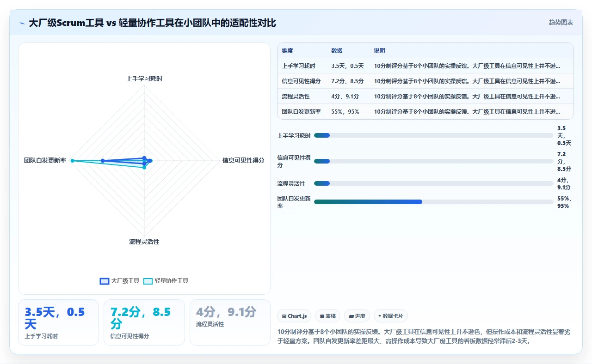This screenshot has height=364, width=592.
Task: Click the 说明 column header
Action: coord(379,51)
